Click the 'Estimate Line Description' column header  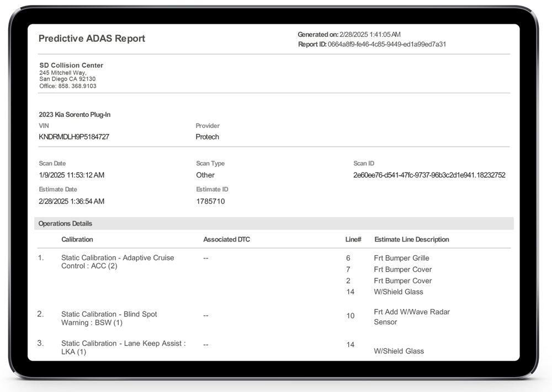click(x=412, y=239)
